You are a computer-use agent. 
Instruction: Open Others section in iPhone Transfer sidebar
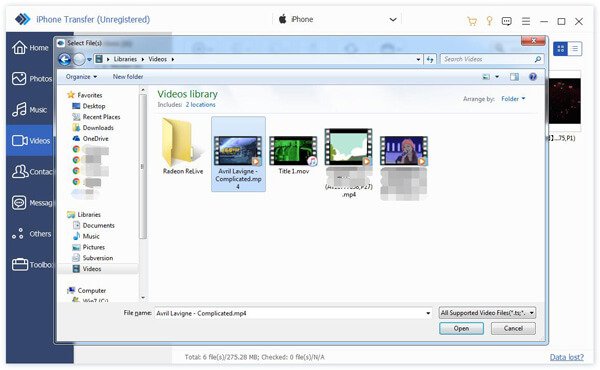(x=30, y=234)
